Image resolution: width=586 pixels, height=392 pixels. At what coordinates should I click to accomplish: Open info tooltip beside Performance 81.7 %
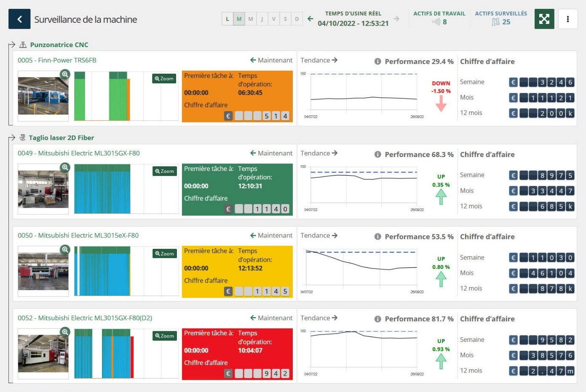(x=377, y=319)
